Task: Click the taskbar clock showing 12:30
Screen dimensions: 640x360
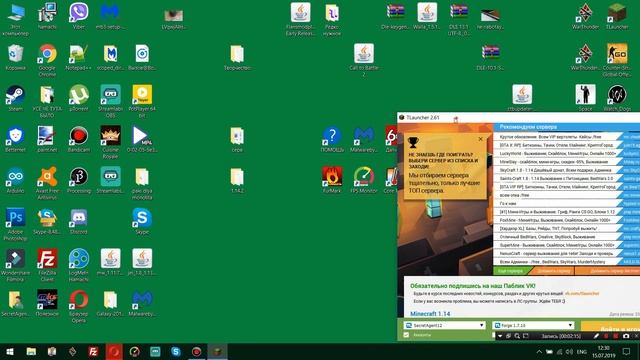Action: pyautogui.click(x=604, y=351)
